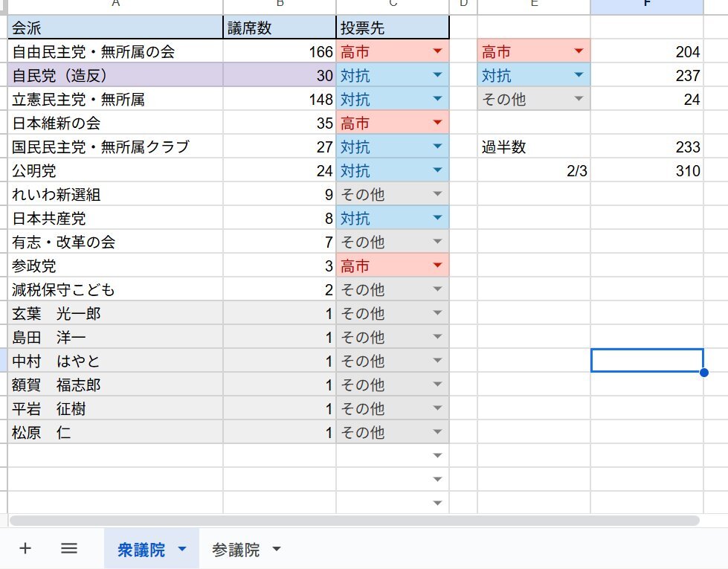Viewport: 728px width, 569px height.
Task: Click the fill handle of selected cell
Action: click(x=703, y=372)
